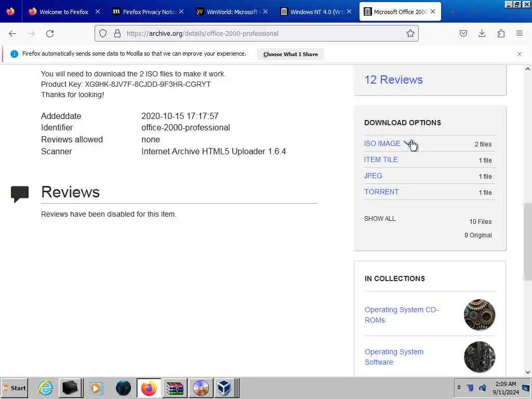Screen dimensions: 532x399
Task: Save page to Pocket
Action: coord(463,33)
